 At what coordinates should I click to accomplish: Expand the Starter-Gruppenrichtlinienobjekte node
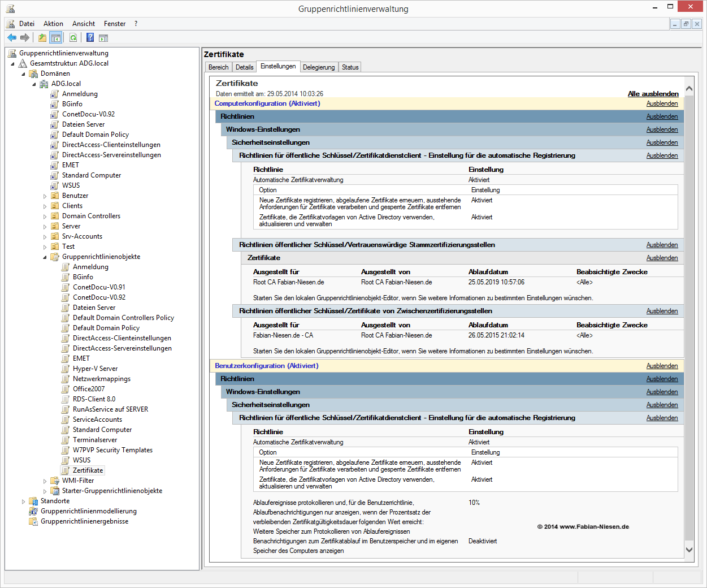tap(45, 491)
